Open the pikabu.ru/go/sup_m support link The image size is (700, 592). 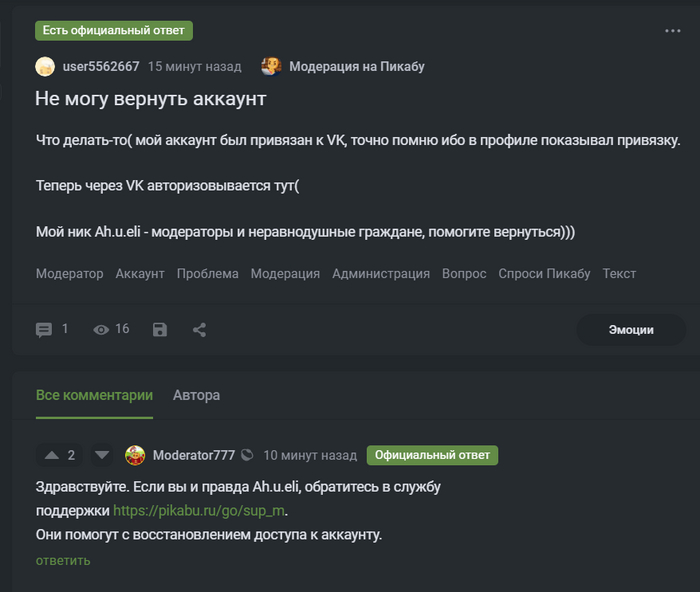[199, 510]
